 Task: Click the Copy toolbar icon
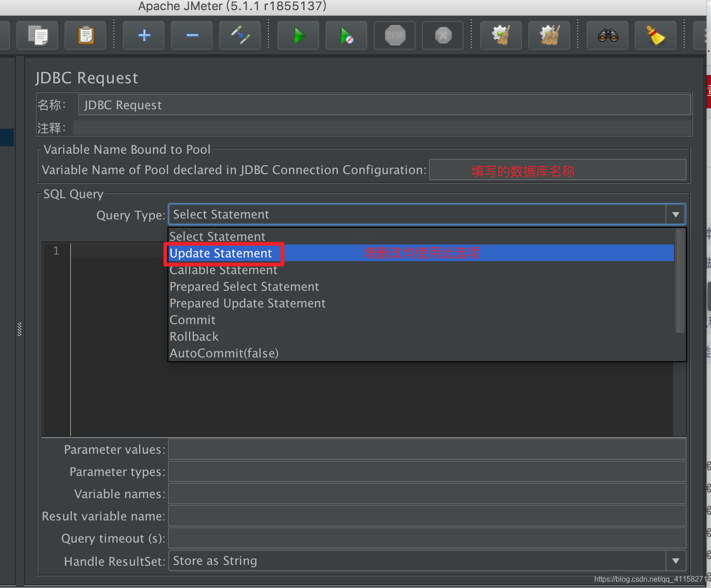pyautogui.click(x=37, y=35)
